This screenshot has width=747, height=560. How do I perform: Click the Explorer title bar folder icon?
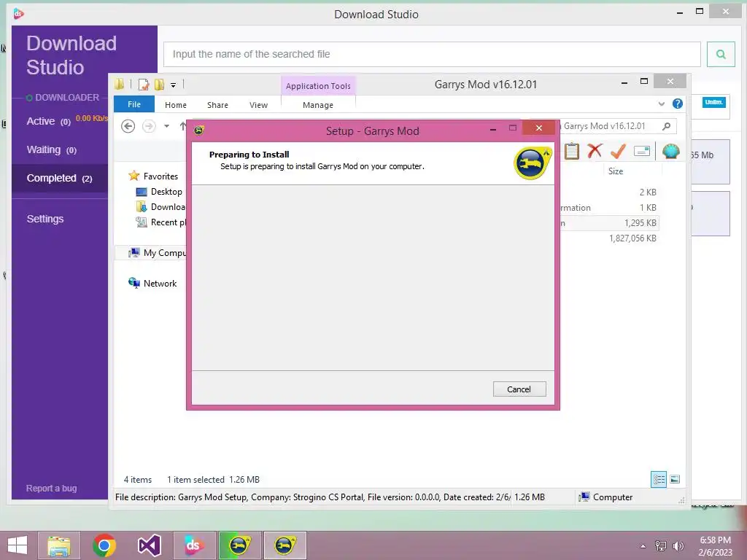tap(119, 85)
